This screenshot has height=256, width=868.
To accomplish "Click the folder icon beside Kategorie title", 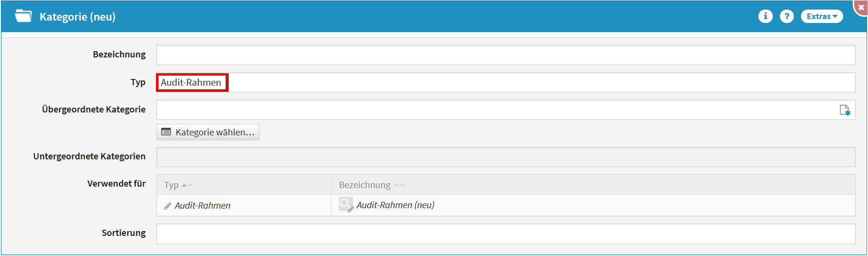I will click(x=23, y=16).
